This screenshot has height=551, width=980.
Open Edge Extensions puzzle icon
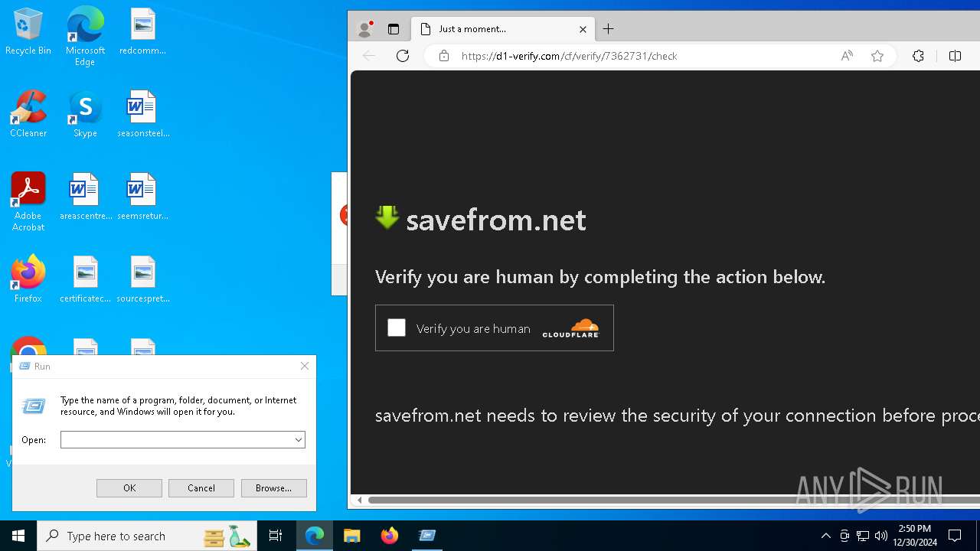(x=919, y=56)
